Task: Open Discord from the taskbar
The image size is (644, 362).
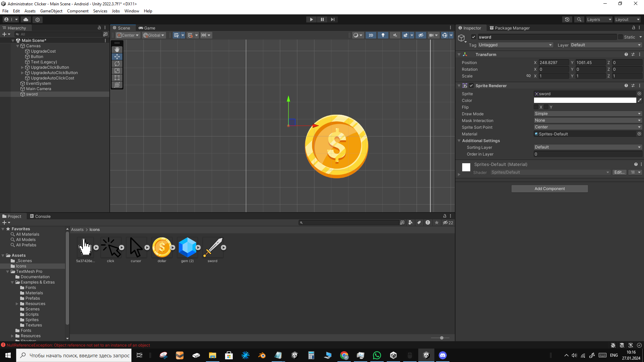Action: 442,355
